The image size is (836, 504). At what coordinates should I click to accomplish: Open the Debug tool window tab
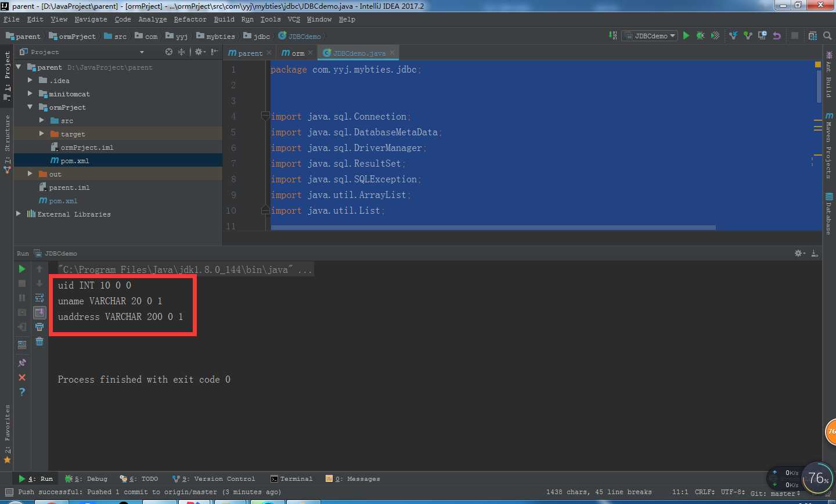(x=87, y=479)
